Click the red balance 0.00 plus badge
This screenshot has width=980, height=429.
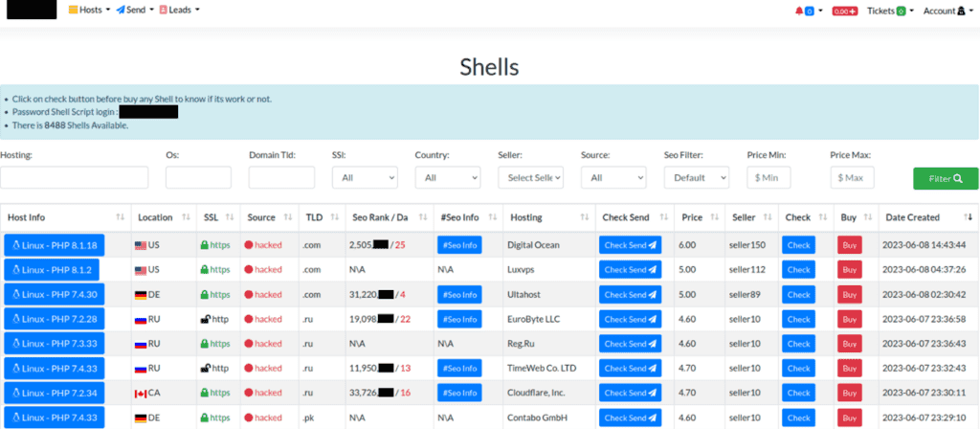(844, 11)
